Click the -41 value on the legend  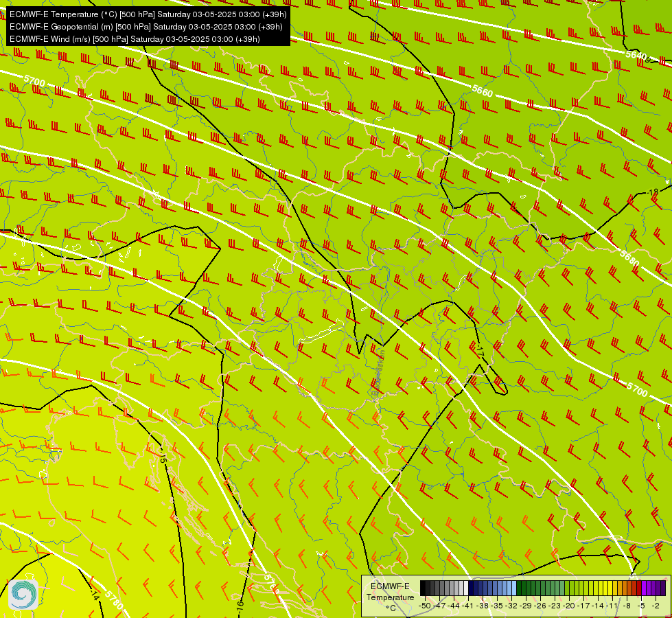[468, 606]
